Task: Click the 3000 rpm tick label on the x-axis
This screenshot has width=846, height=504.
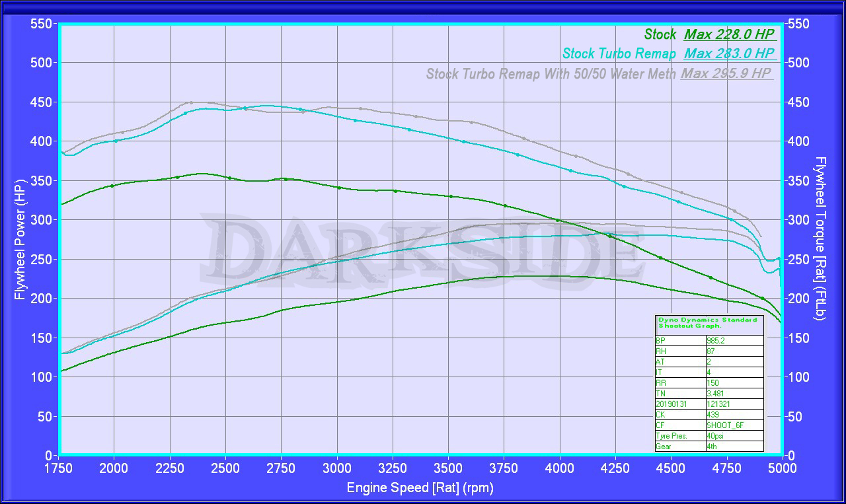Action: click(337, 468)
